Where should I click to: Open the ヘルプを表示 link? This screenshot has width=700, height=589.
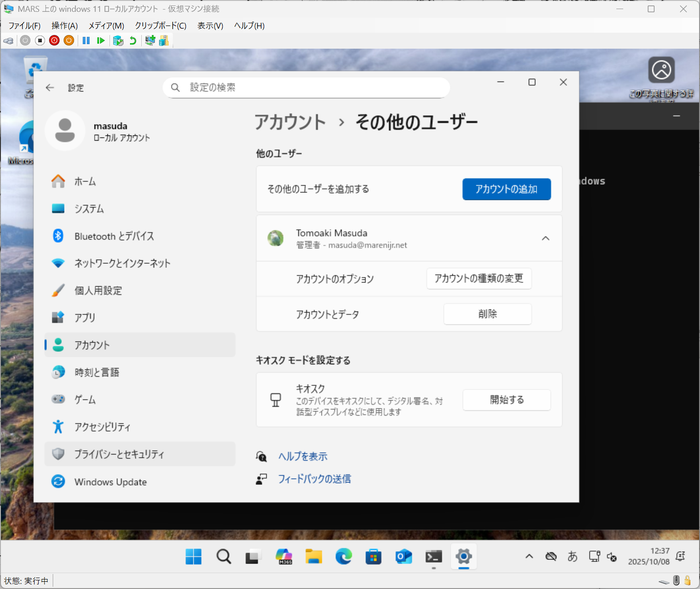[303, 457]
